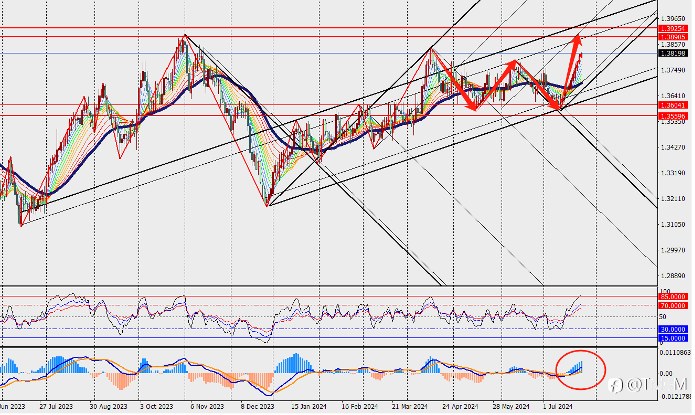Click the 1.31050 price axis value
The width and height of the screenshot is (695, 415).
pyautogui.click(x=673, y=224)
